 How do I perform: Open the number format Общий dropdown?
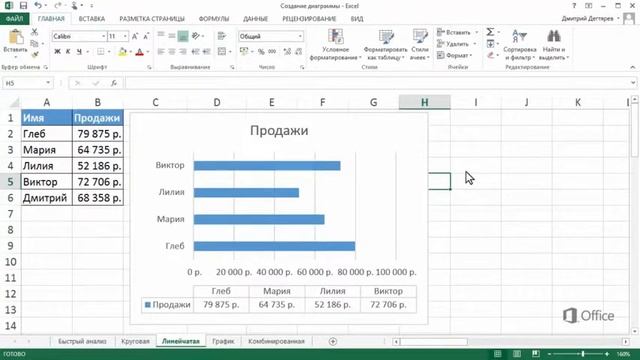(300, 36)
